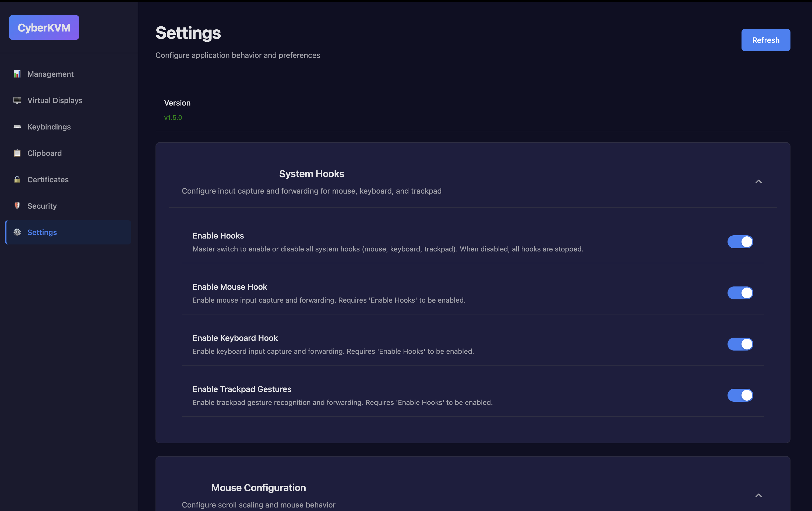The image size is (812, 511).
Task: Click the System Hooks section heading
Action: click(311, 173)
